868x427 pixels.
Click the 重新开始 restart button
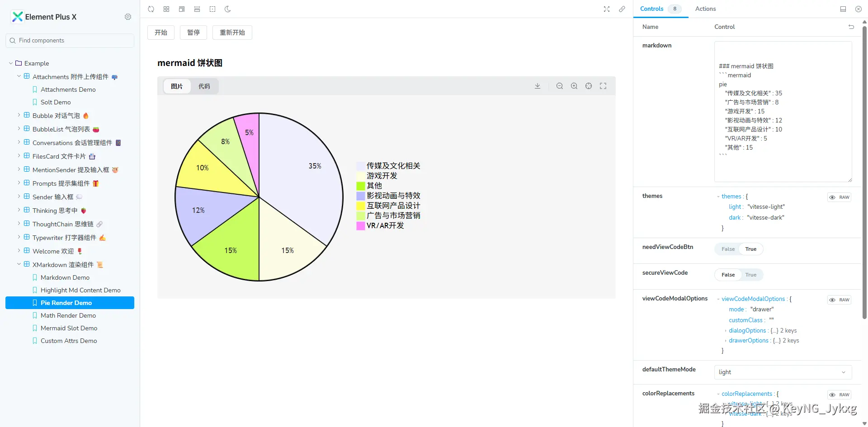(232, 33)
